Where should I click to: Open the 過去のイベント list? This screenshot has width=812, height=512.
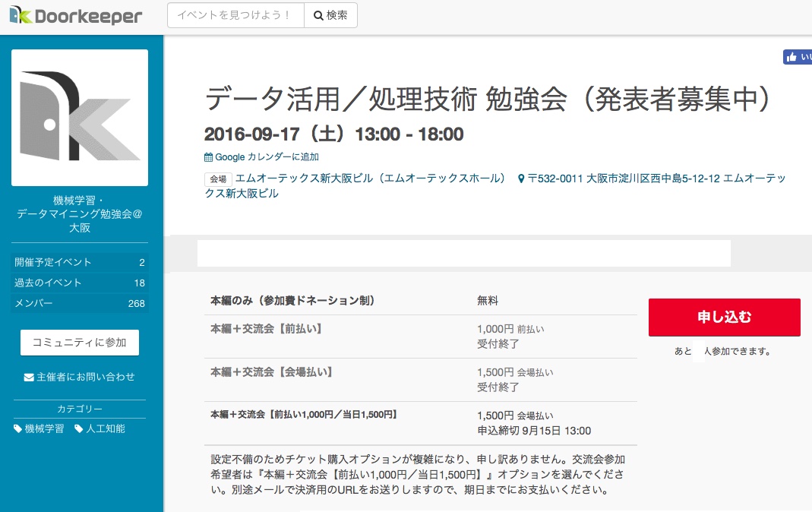click(x=80, y=283)
